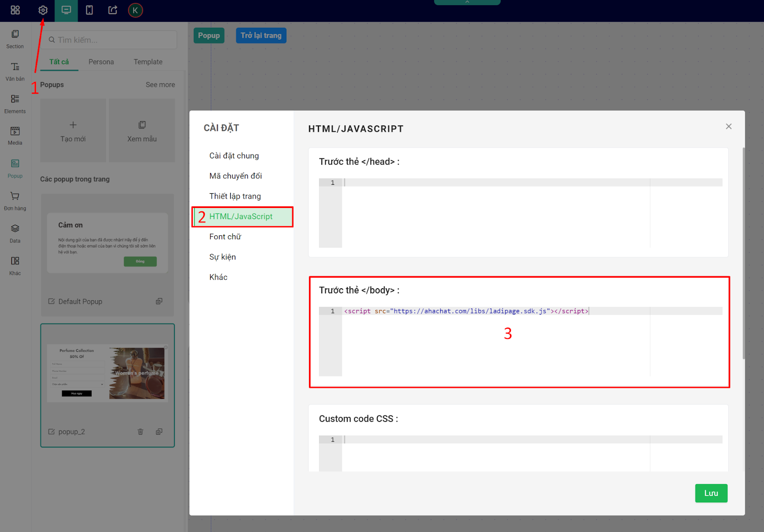
Task: Open Sự kiện settings
Action: coord(223,257)
